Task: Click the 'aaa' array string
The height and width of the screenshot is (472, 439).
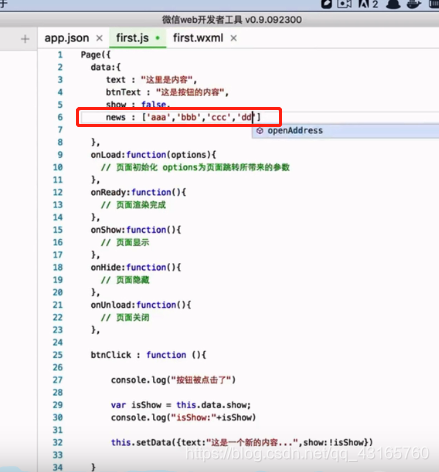Action: pyautogui.click(x=159, y=117)
